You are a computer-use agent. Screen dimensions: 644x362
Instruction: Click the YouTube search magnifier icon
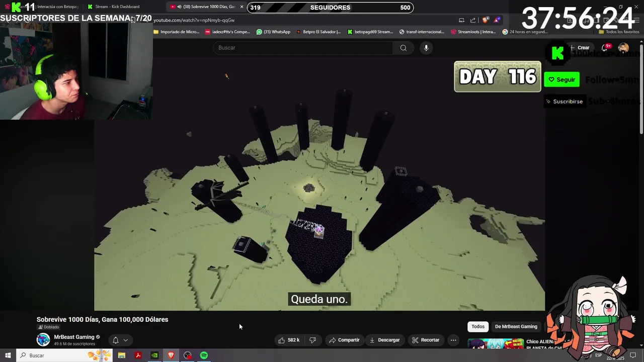point(403,48)
